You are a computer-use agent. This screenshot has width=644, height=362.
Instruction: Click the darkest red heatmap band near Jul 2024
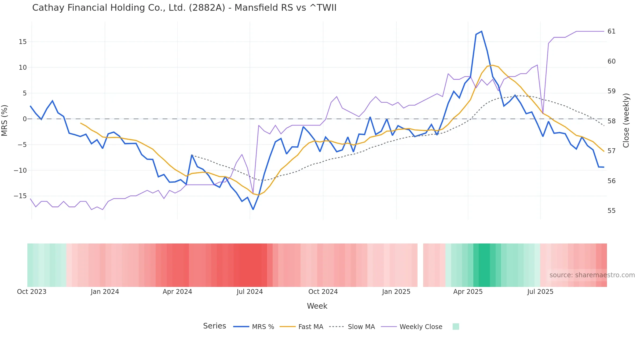pos(250,265)
